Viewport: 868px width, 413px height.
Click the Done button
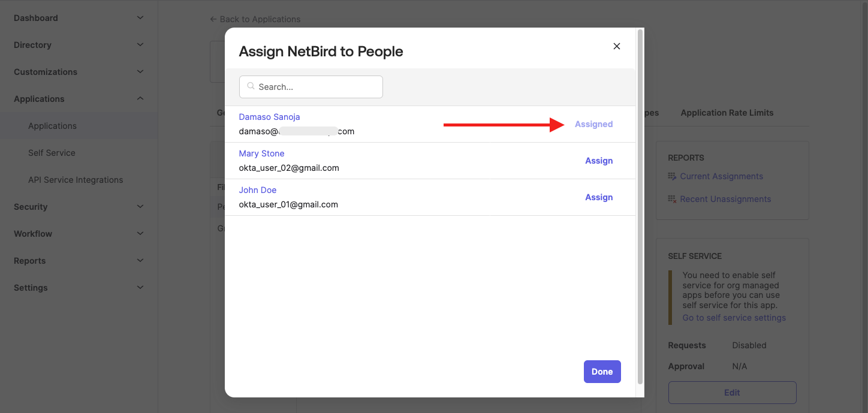[602, 371]
